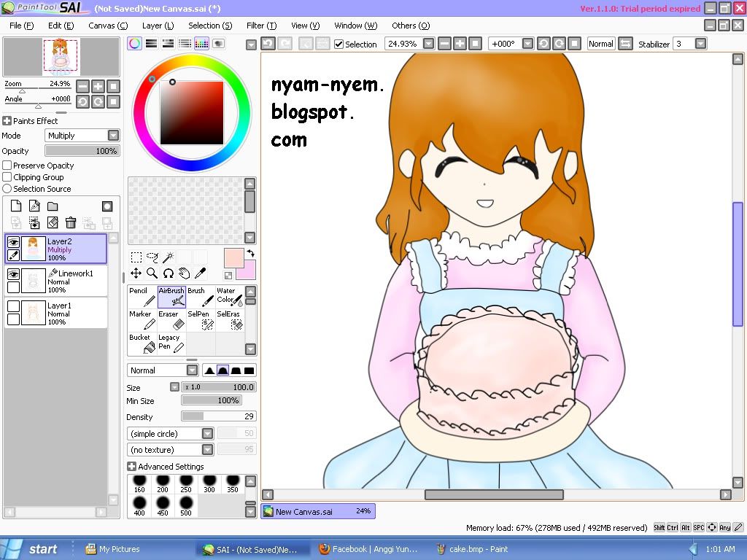Hide the Layer2 layer
747x560 pixels.
13,242
